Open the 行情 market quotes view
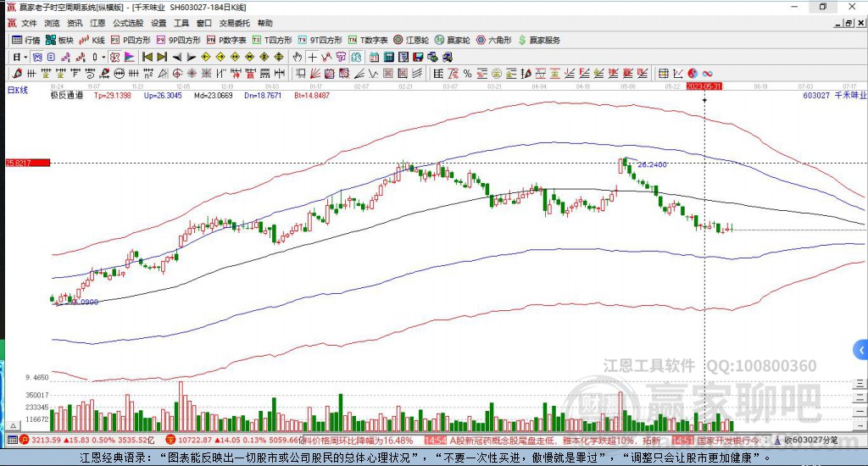The height and width of the screenshot is (466, 868). (26, 40)
